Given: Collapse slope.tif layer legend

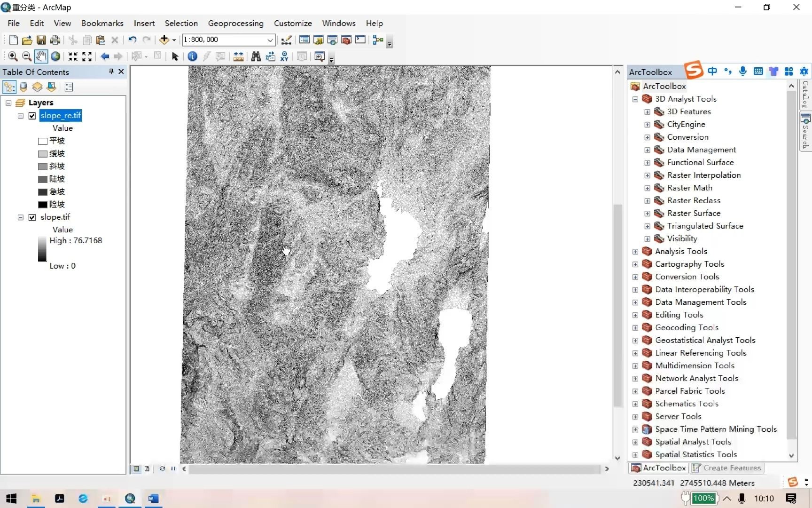Looking at the screenshot, I should coord(21,217).
